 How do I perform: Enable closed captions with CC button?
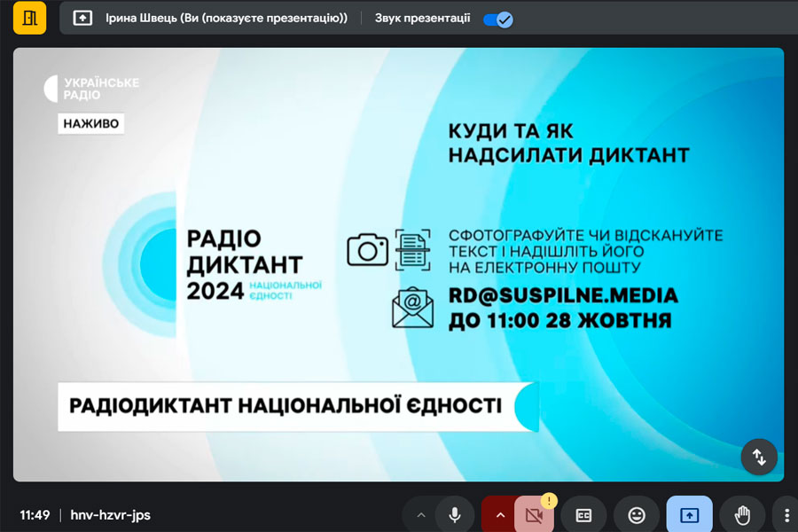(x=583, y=515)
